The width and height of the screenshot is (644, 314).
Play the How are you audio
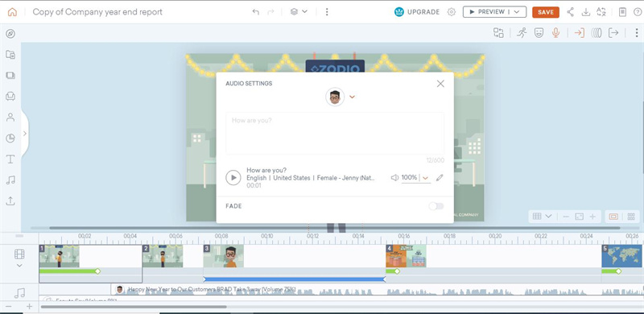pyautogui.click(x=233, y=178)
